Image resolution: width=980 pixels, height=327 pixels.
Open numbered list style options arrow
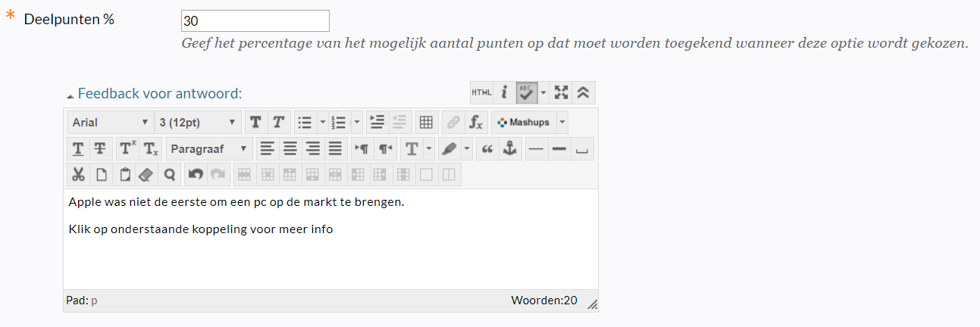(357, 122)
